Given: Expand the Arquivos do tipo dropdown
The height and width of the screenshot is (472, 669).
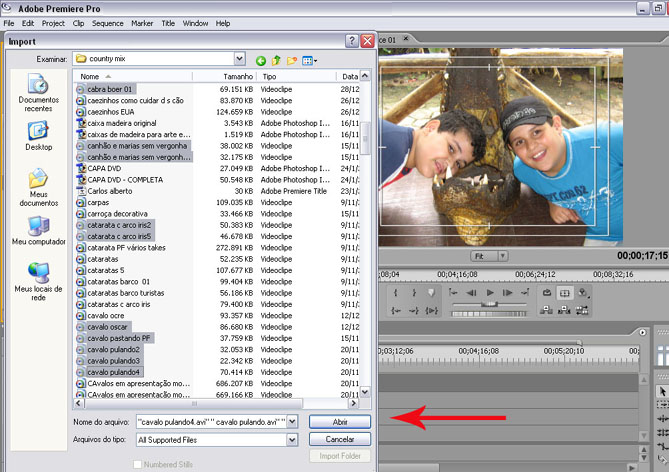Looking at the screenshot, I should (x=292, y=439).
